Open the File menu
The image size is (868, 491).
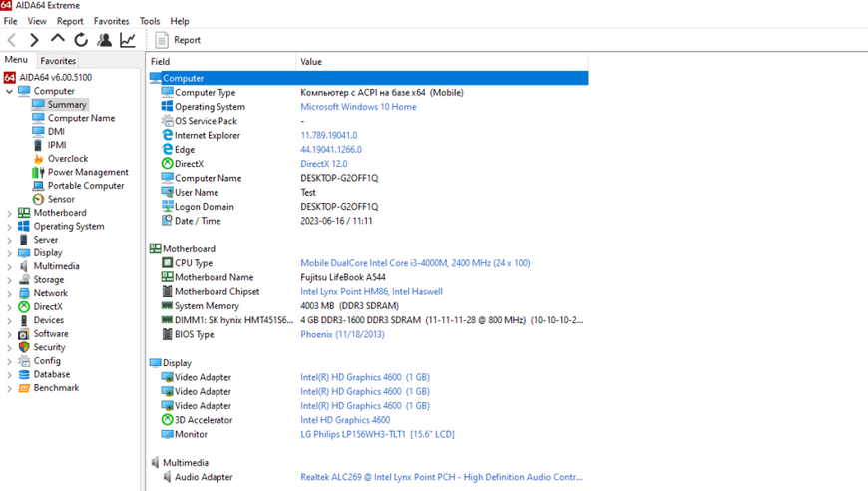click(x=11, y=21)
